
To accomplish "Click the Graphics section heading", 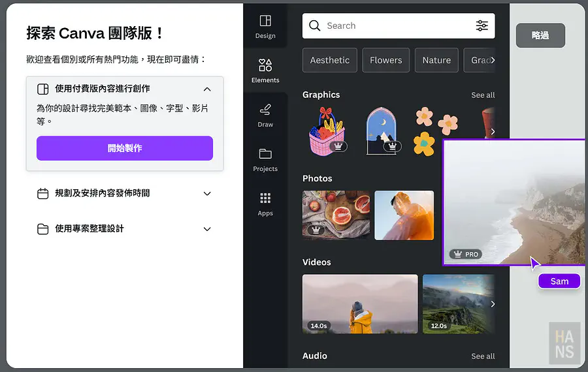I will [321, 95].
